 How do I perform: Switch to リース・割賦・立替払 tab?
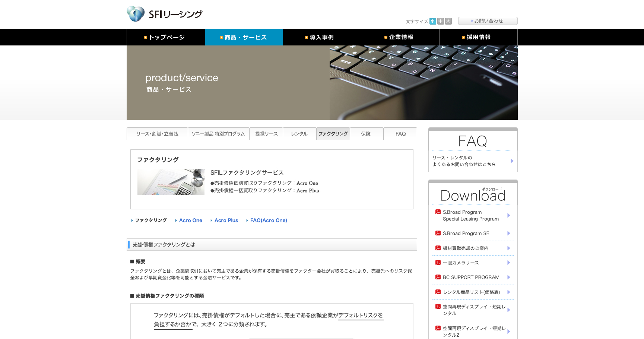click(157, 134)
